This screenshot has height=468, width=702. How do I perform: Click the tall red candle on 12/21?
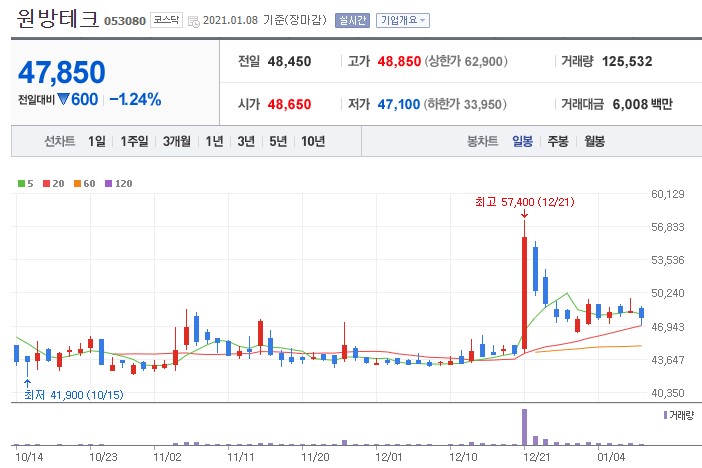pos(524,293)
